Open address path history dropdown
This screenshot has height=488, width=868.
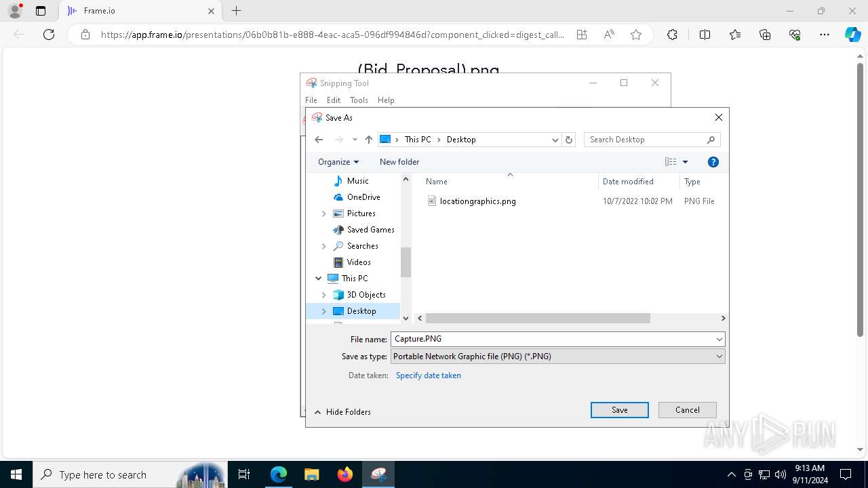point(555,140)
